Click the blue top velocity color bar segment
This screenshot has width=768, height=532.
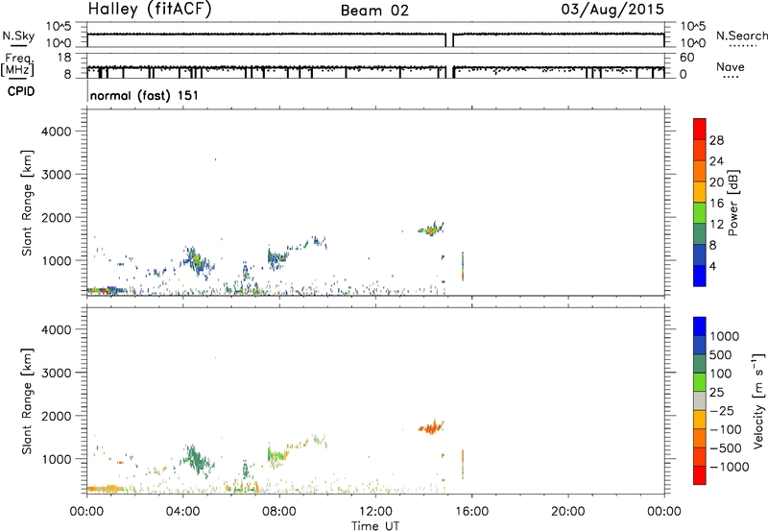click(700, 326)
